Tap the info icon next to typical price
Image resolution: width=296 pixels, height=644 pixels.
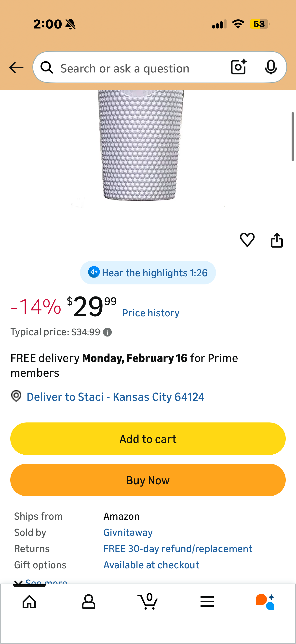click(x=107, y=332)
